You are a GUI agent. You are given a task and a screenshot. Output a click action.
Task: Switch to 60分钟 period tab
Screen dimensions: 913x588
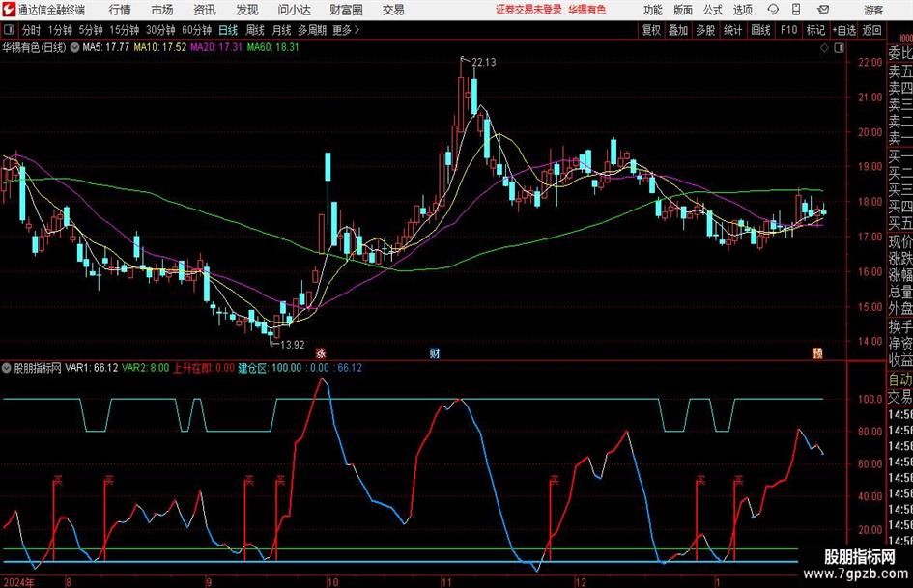click(x=197, y=30)
